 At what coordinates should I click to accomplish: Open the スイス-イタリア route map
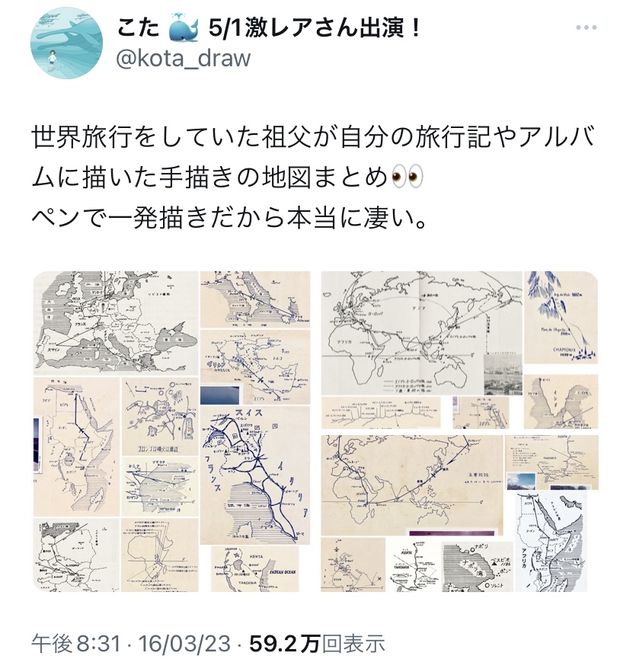click(x=255, y=475)
